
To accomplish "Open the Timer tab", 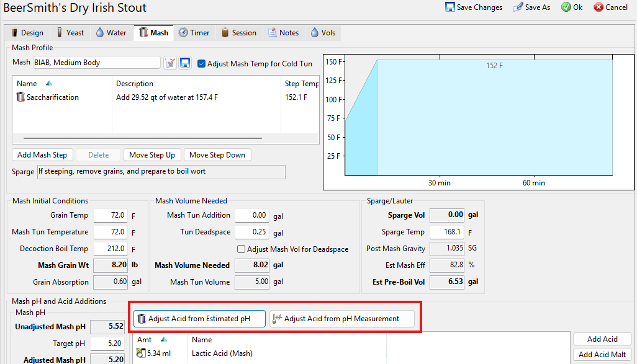I will (194, 33).
